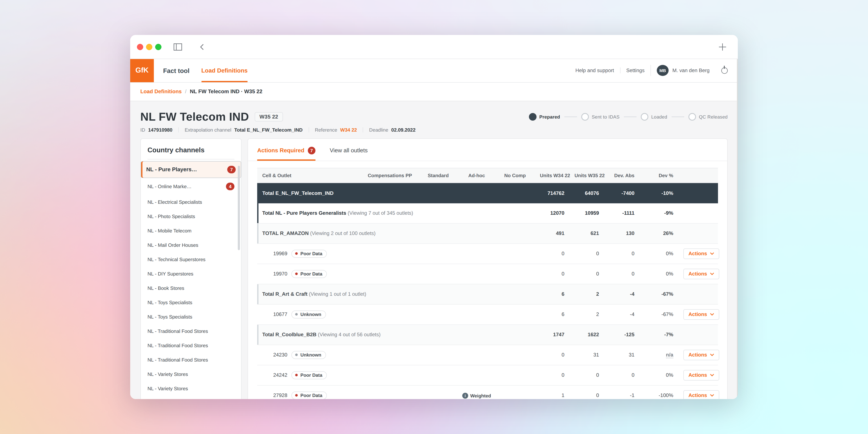Click Load Definitions breadcrumb link
Image resolution: width=868 pixels, height=434 pixels.
pos(161,92)
